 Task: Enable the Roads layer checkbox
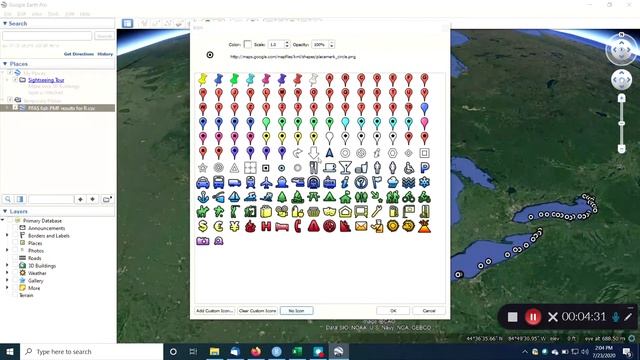(x=15, y=258)
